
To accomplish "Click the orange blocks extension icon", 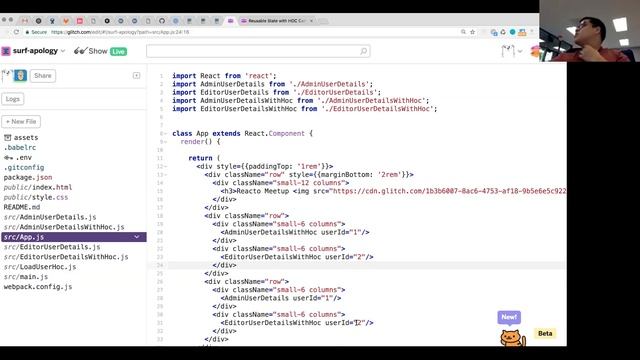I will (x=522, y=32).
